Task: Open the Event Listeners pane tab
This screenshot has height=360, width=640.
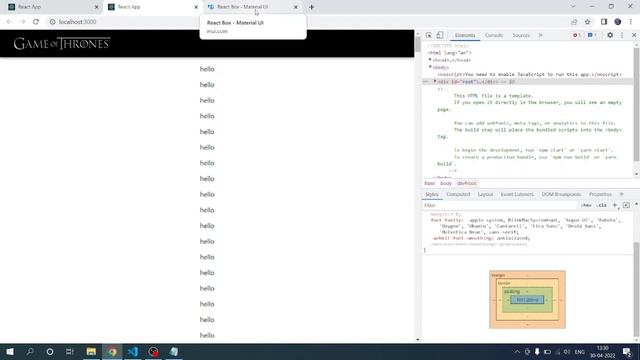Action: pyautogui.click(x=517, y=194)
